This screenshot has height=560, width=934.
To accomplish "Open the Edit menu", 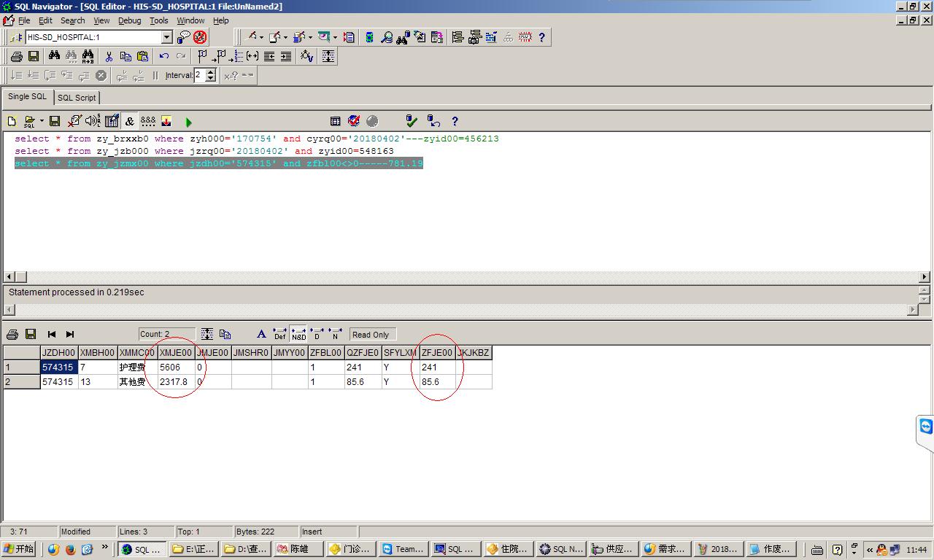I will tap(45, 20).
